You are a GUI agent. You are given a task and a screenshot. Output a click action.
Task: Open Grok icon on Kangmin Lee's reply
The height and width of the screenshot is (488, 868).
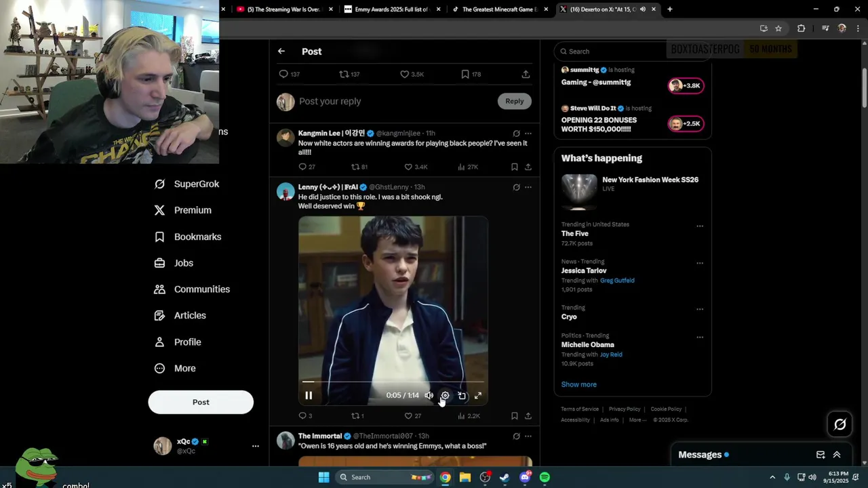coord(516,134)
